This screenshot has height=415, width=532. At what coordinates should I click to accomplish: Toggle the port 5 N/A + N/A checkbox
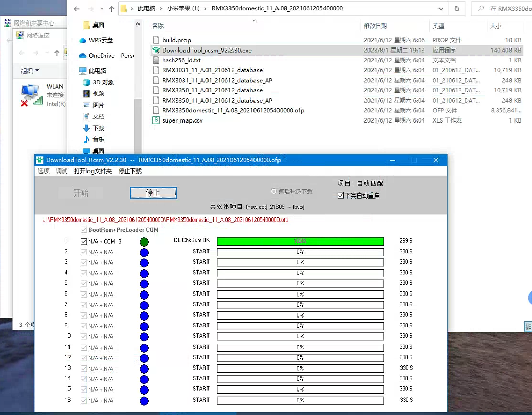[x=84, y=283]
